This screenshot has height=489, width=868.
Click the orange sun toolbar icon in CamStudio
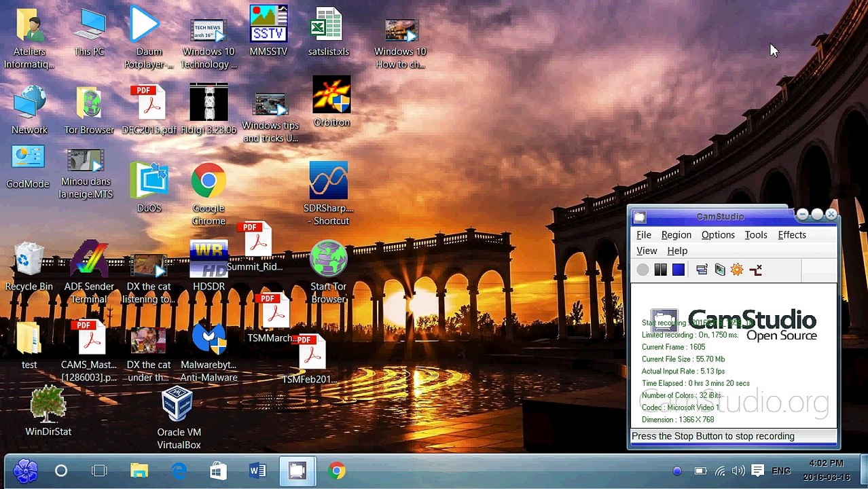pyautogui.click(x=737, y=270)
